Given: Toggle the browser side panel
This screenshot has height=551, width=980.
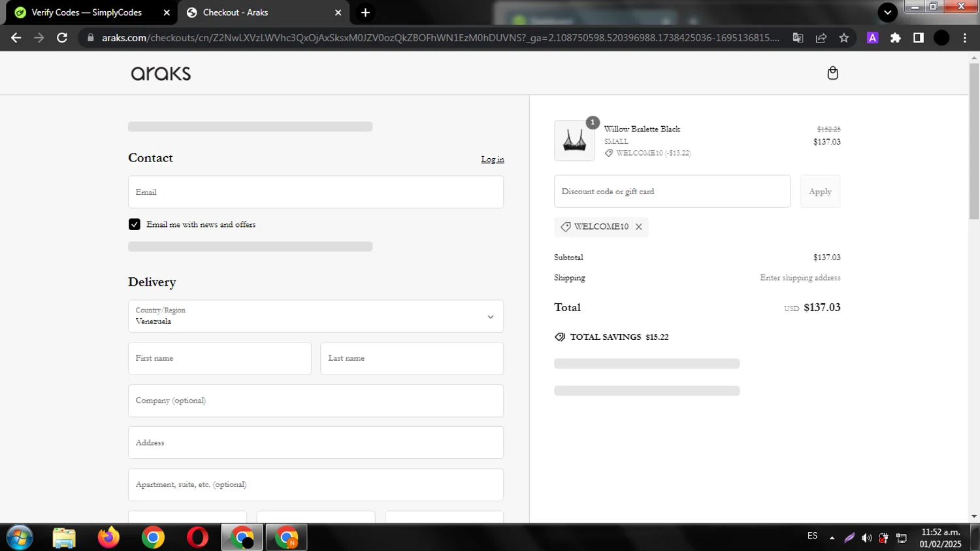Looking at the screenshot, I should pyautogui.click(x=919, y=38).
